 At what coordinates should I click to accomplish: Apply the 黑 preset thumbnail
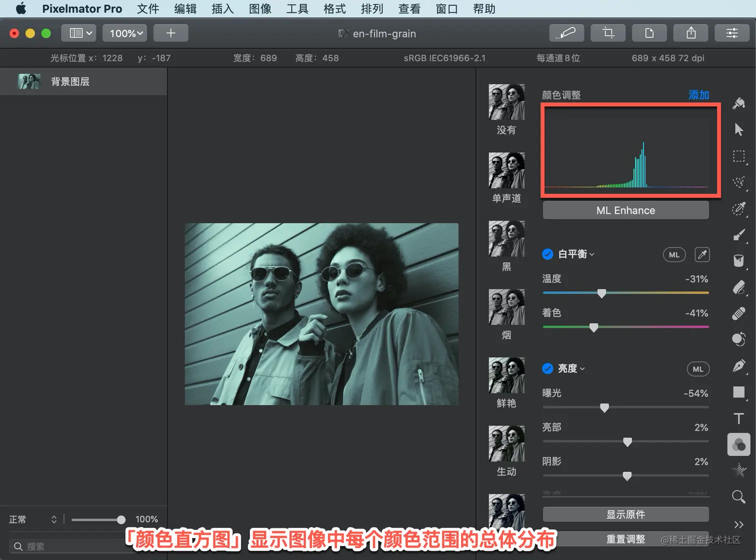(506, 239)
